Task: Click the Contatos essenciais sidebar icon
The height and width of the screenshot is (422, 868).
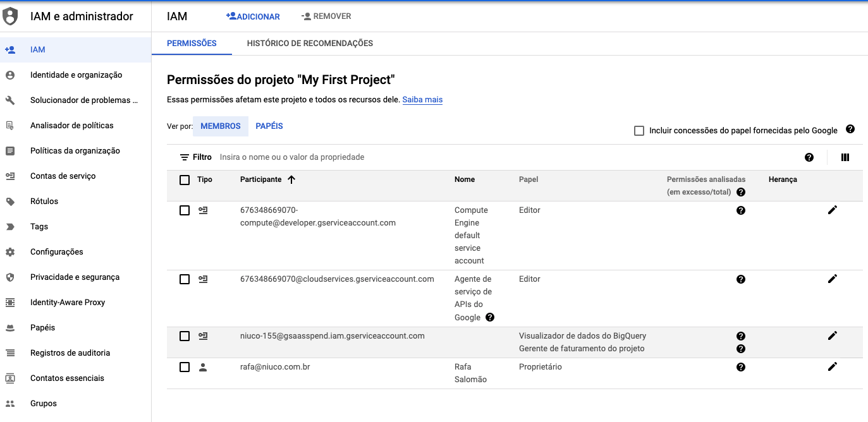Action: coord(10,378)
